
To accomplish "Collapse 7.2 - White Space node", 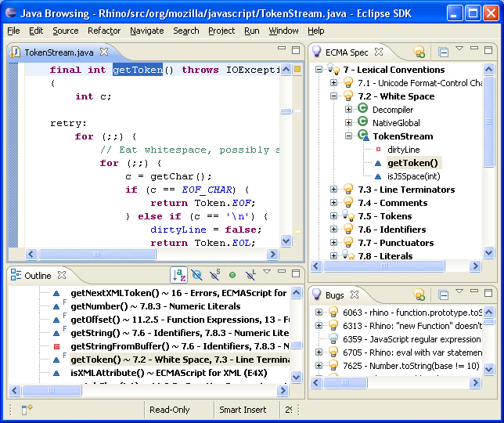I will coord(333,96).
